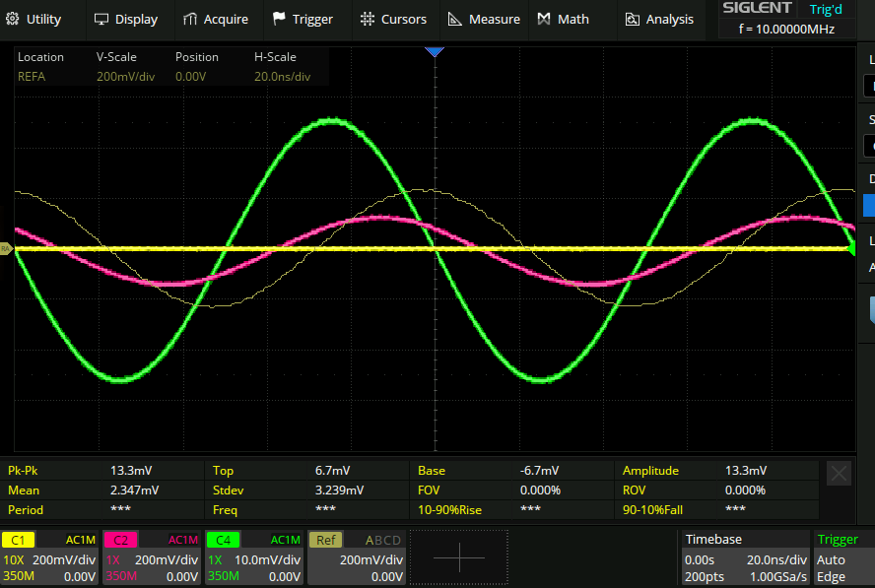Click the blue trigger position marker
The width and height of the screenshot is (875, 588).
[x=435, y=50]
